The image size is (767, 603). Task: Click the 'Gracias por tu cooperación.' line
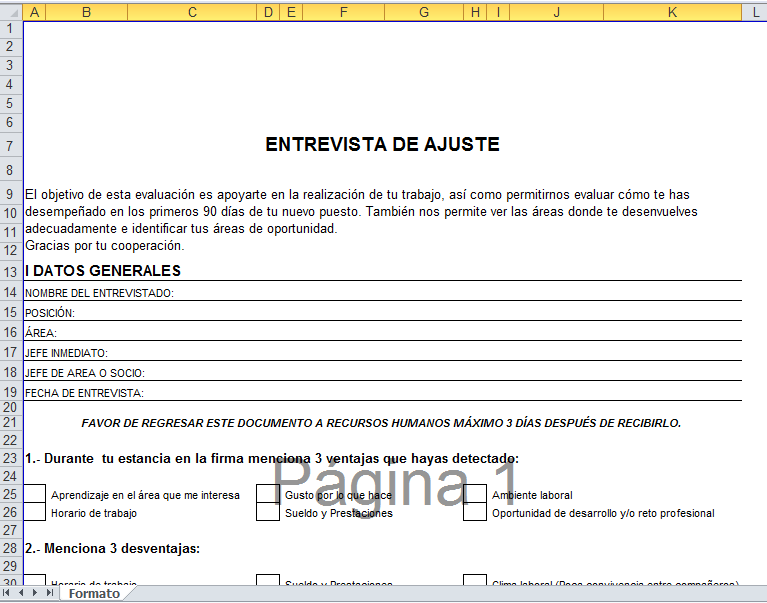[105, 246]
